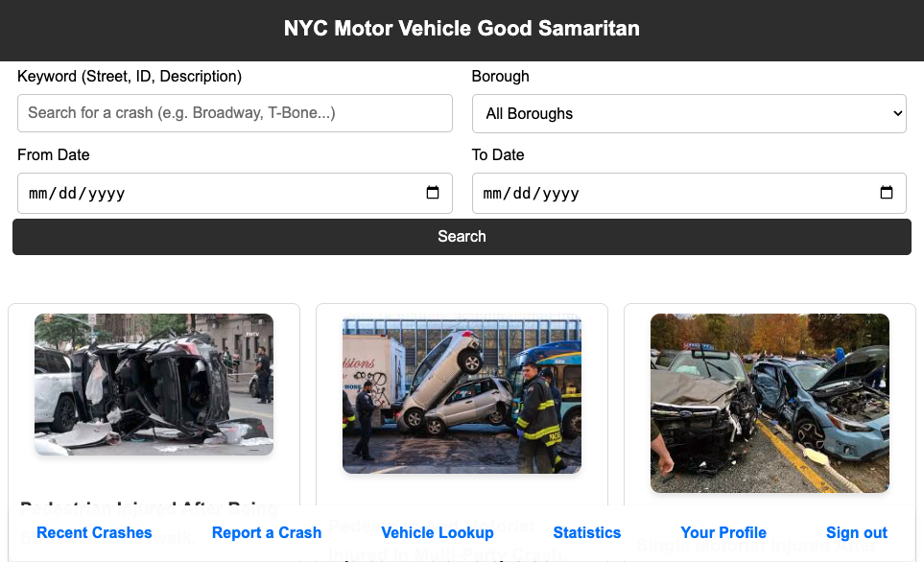
Task: Navigate to Vehicle Lookup
Action: [x=438, y=532]
